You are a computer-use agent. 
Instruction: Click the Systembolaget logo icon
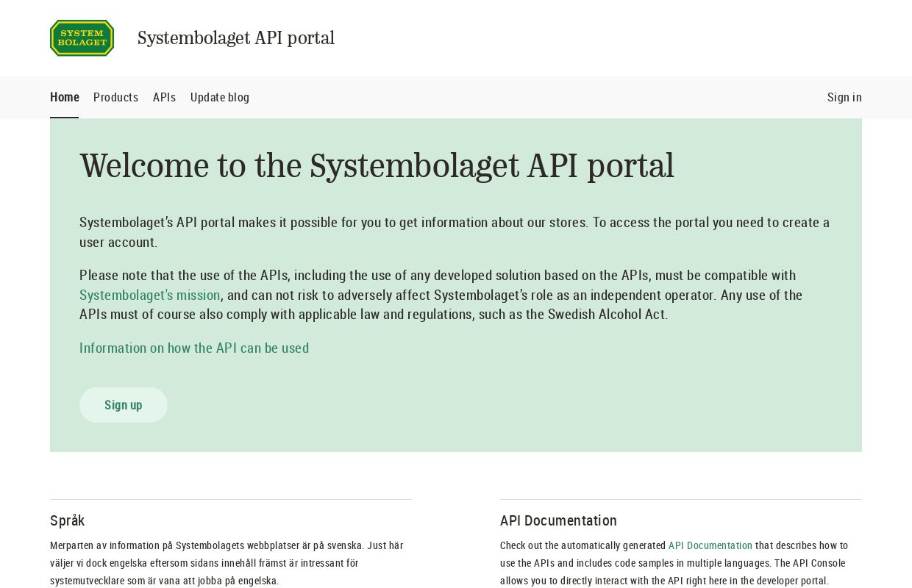point(82,38)
